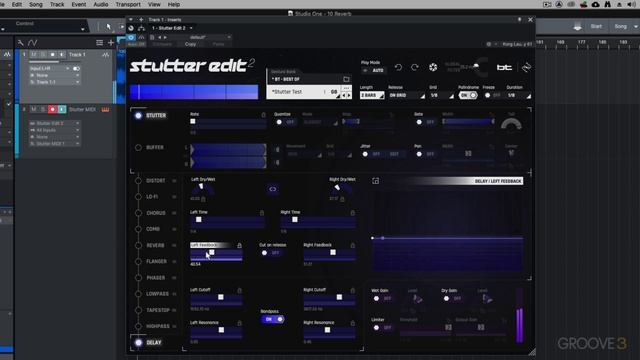The width and height of the screenshot is (640, 360).
Task: Open the Event menu
Action: point(79,4)
